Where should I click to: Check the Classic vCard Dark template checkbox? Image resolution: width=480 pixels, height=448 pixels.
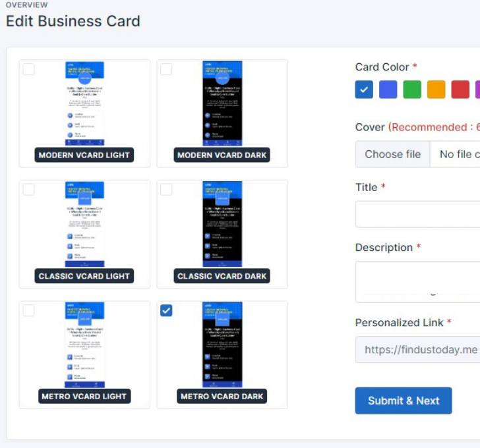(x=166, y=190)
